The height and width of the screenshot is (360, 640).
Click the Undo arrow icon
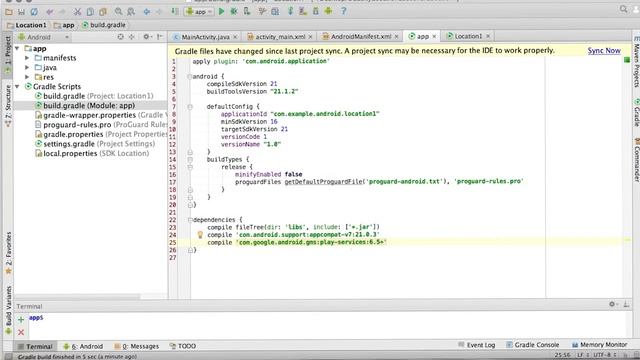coord(50,12)
